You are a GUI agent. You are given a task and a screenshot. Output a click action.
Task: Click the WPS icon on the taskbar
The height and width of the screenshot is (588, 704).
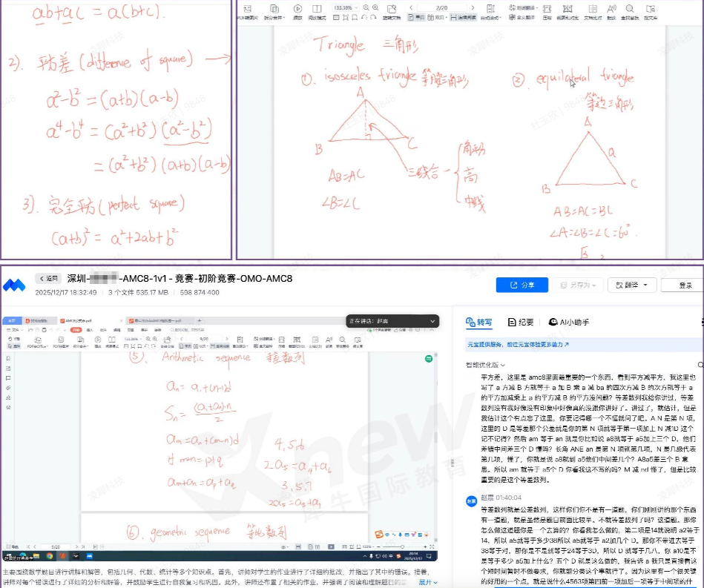click(63, 556)
